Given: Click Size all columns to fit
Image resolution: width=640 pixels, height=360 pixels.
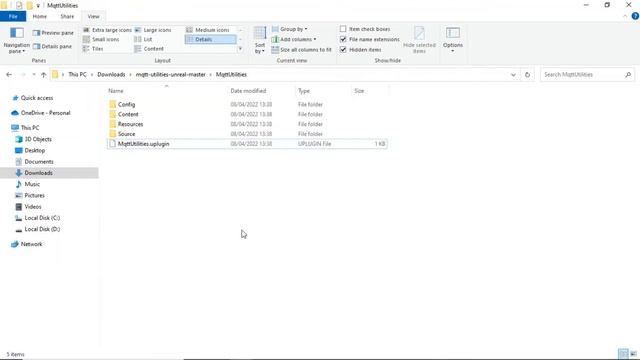Looking at the screenshot, I should [x=302, y=50].
